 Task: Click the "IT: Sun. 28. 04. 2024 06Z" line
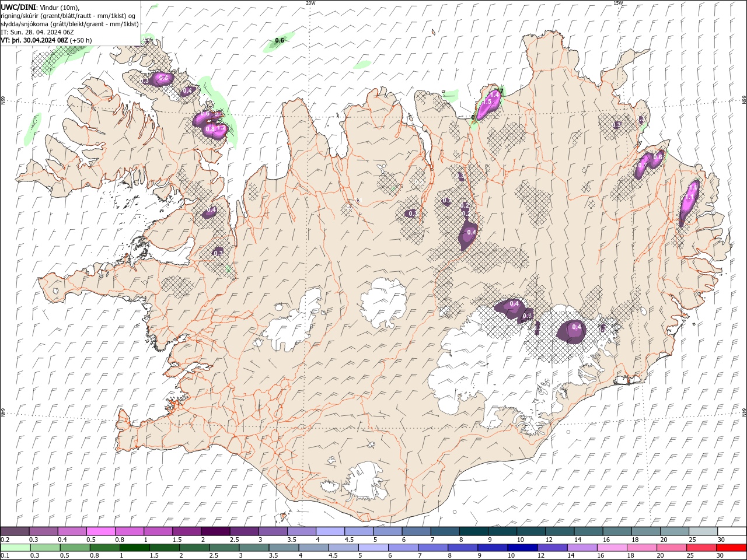tap(36, 32)
